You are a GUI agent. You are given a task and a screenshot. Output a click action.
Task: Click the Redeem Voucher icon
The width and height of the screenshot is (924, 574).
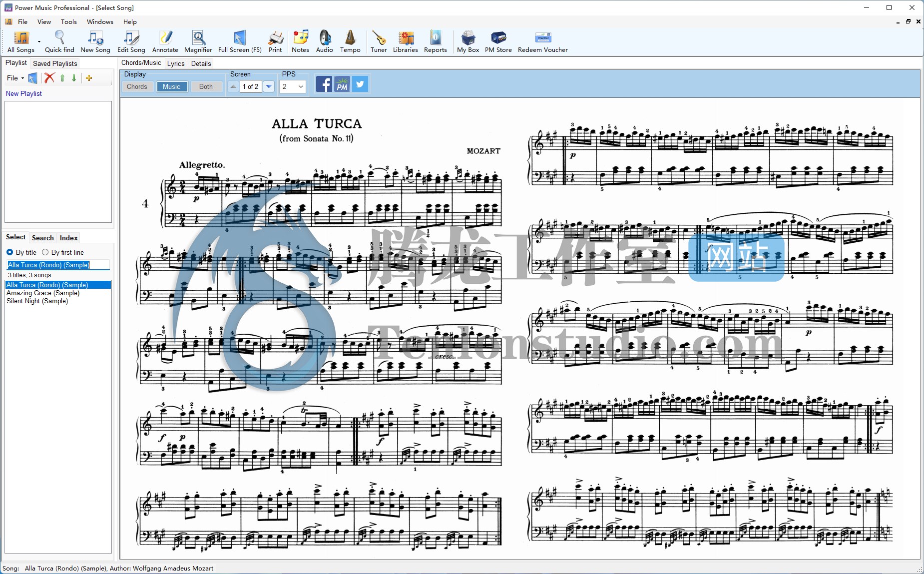[543, 41]
